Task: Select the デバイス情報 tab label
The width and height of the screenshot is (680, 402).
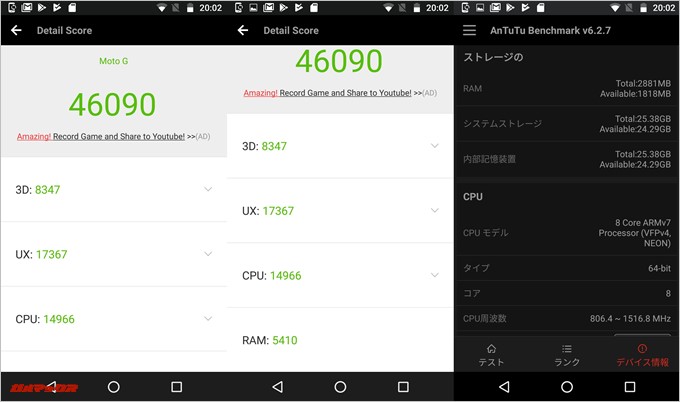Action: pyautogui.click(x=642, y=362)
